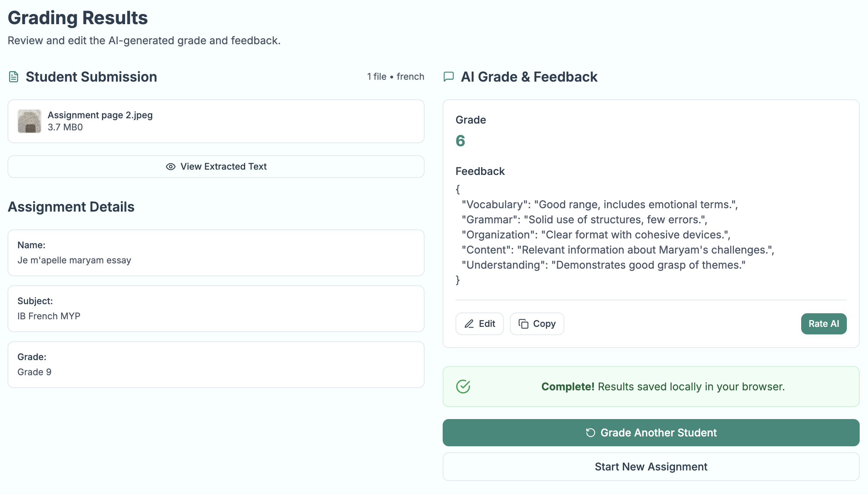868x495 pixels.
Task: Click the pencil icon on Edit
Action: 469,324
